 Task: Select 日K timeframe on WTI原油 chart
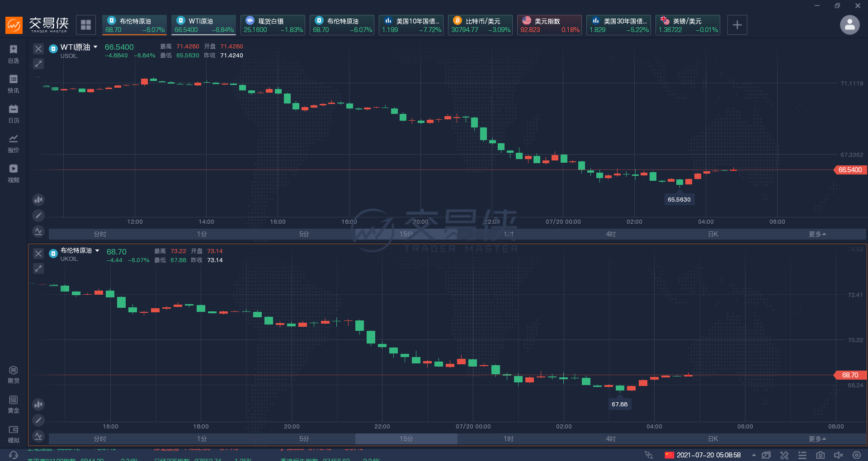pyautogui.click(x=713, y=234)
